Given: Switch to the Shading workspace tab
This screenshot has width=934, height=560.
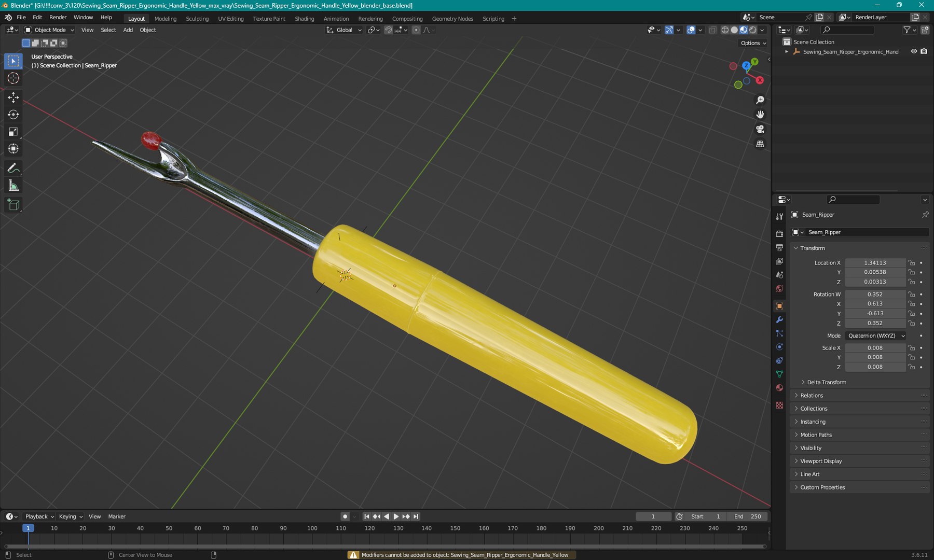Looking at the screenshot, I should (x=305, y=19).
